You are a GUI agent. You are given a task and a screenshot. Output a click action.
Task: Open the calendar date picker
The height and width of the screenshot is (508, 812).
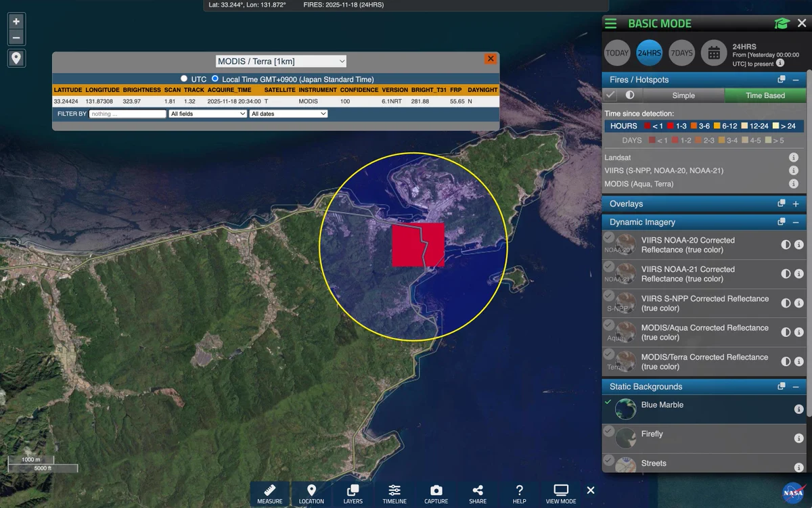714,53
